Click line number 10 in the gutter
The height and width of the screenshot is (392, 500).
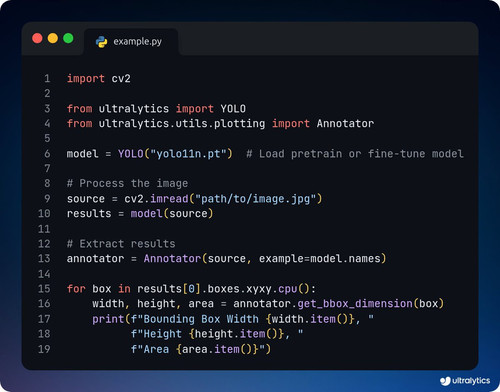[x=44, y=214]
